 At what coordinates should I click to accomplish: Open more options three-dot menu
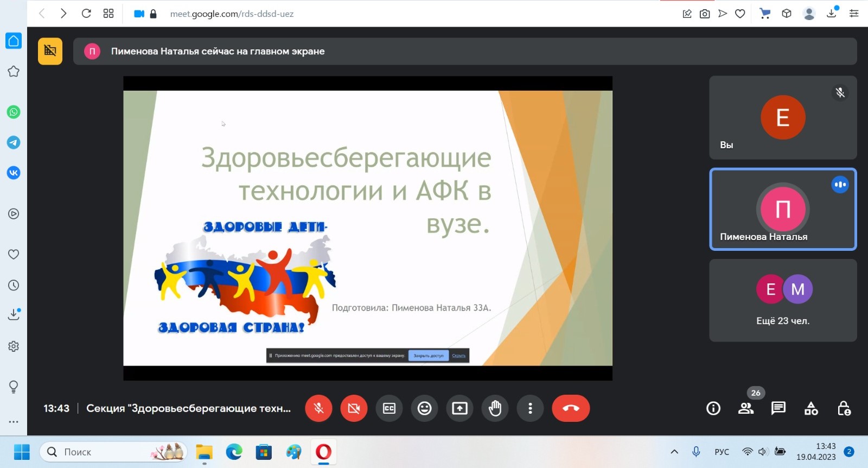pyautogui.click(x=530, y=408)
